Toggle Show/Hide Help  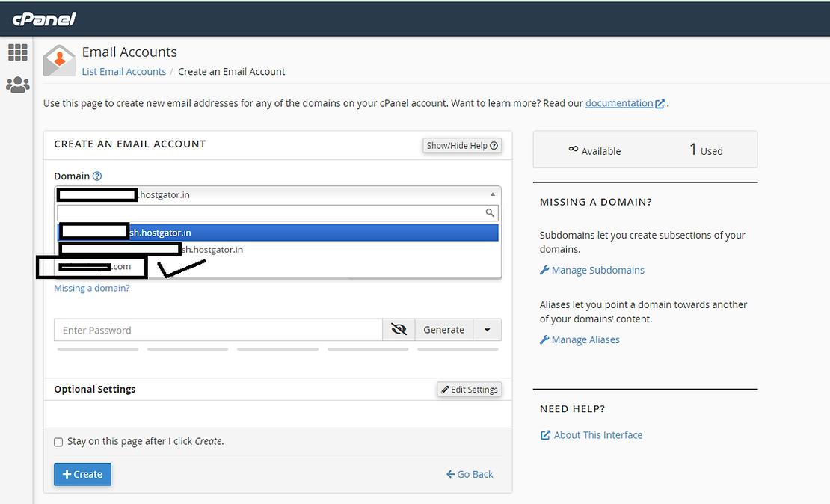[462, 146]
